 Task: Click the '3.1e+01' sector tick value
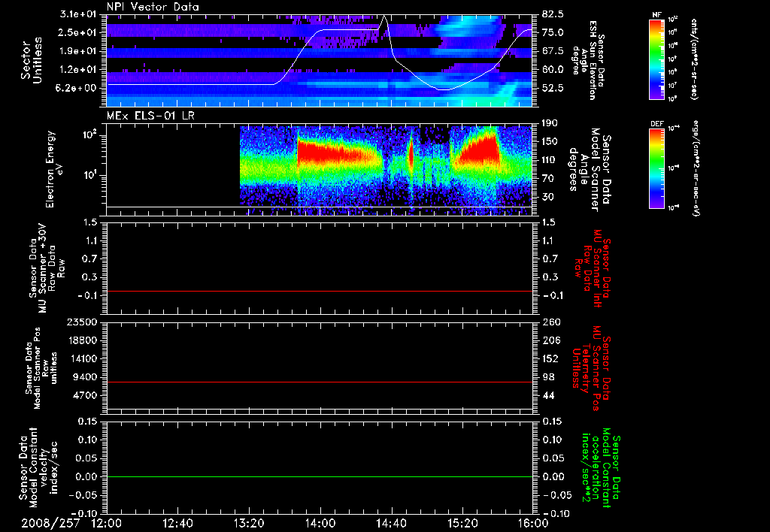[78, 14]
